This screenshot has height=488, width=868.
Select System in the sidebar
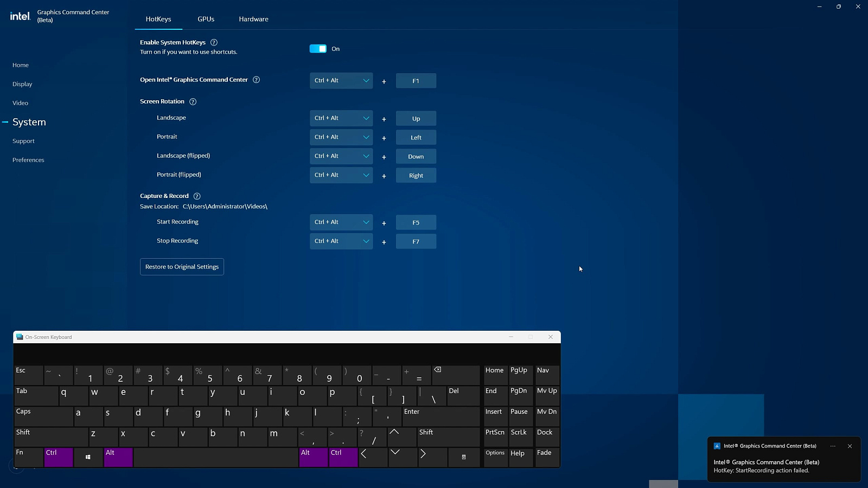pyautogui.click(x=29, y=122)
